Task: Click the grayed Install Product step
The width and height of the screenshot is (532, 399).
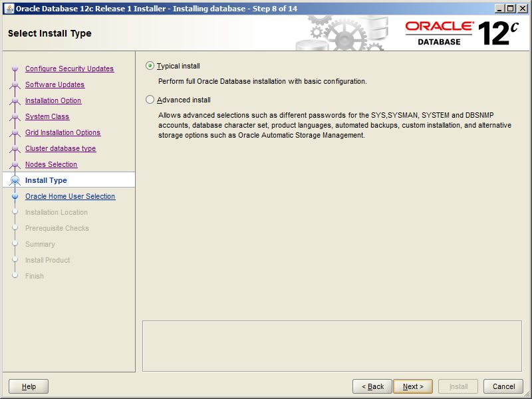Action: click(x=47, y=260)
